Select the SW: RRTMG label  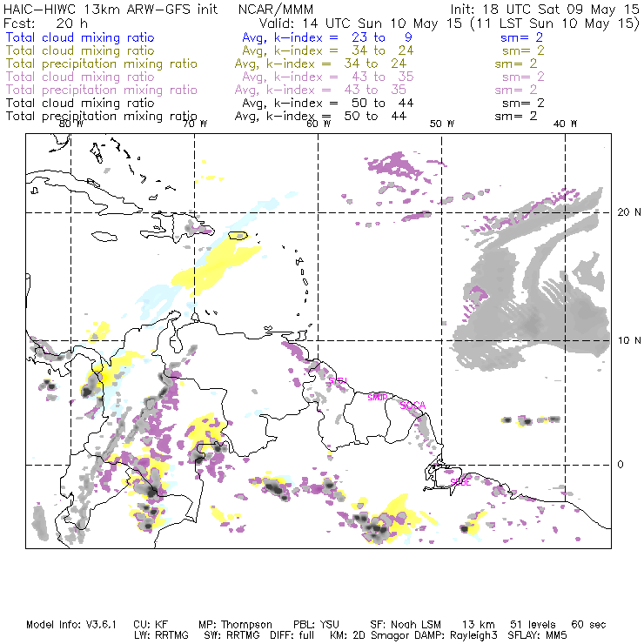pyautogui.click(x=231, y=635)
